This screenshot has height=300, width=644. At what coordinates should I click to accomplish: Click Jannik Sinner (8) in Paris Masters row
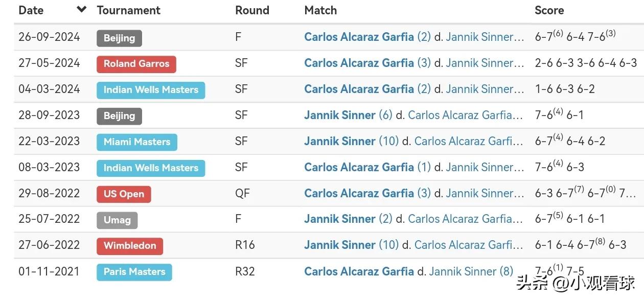coord(471,271)
